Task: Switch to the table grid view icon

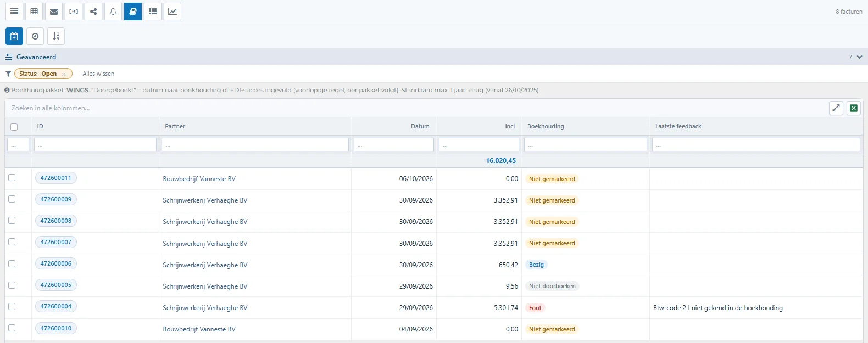Action: click(34, 12)
